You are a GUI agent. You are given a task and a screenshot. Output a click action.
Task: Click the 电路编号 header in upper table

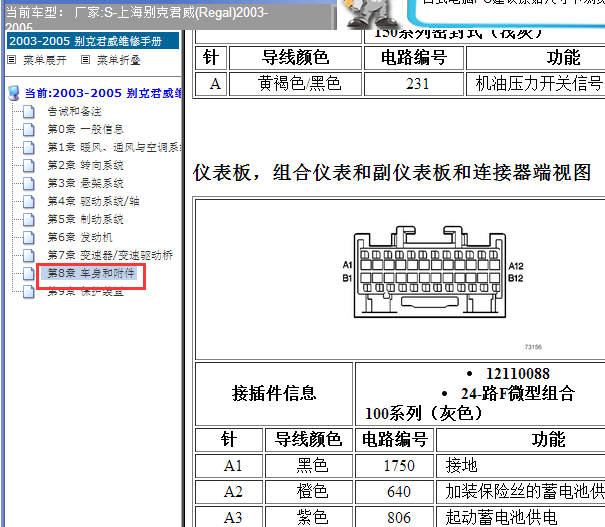(414, 58)
